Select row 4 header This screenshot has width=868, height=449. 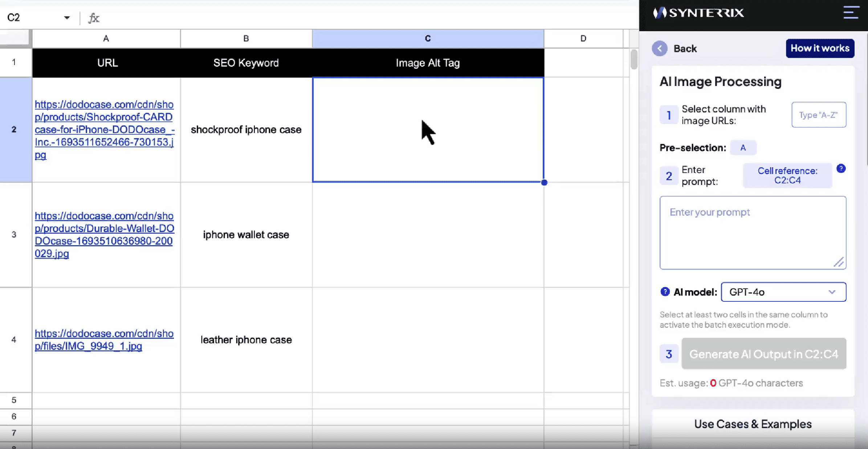[14, 340]
